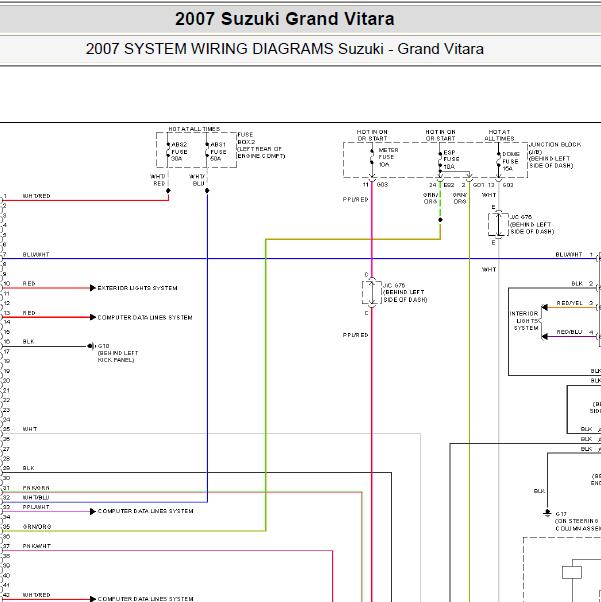The image size is (601, 602).
Task: Click the EXTERIOR LIGHTS SYSTEM reference
Action: click(137, 288)
